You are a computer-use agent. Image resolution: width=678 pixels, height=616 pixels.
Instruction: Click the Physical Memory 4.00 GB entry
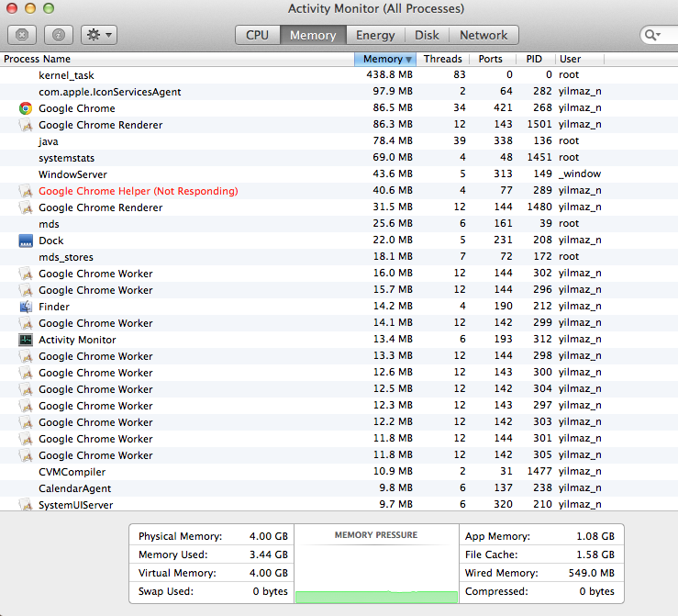(213, 536)
